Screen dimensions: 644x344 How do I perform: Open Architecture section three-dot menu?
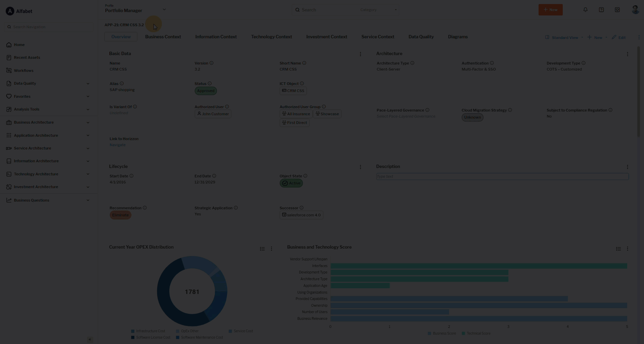627,54
